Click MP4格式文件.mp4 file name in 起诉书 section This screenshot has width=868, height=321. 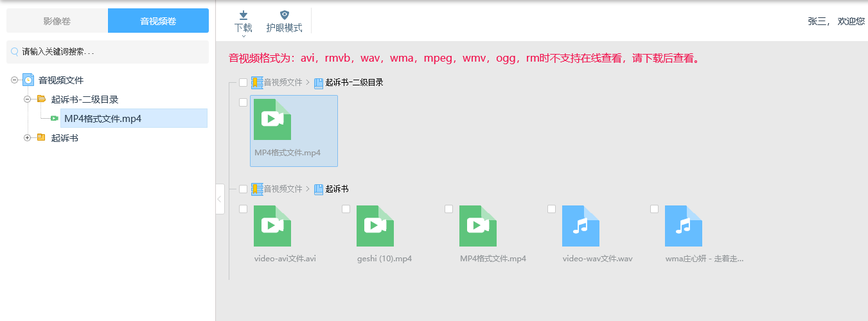point(493,259)
